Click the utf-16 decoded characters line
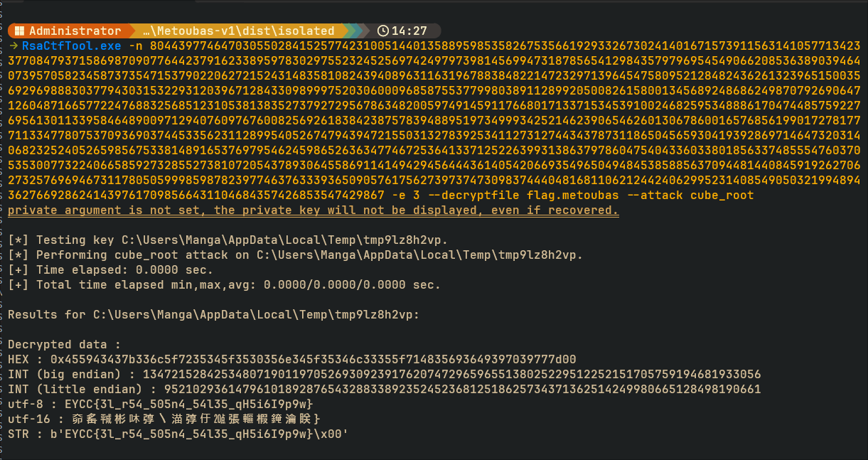 coord(164,419)
